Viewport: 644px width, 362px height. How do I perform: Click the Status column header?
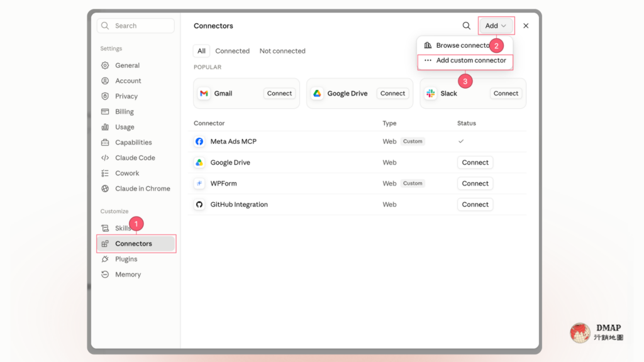pyautogui.click(x=467, y=123)
